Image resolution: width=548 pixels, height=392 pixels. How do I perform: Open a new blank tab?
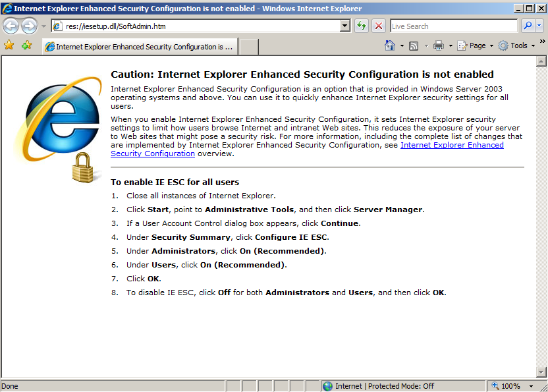pyautogui.click(x=248, y=47)
